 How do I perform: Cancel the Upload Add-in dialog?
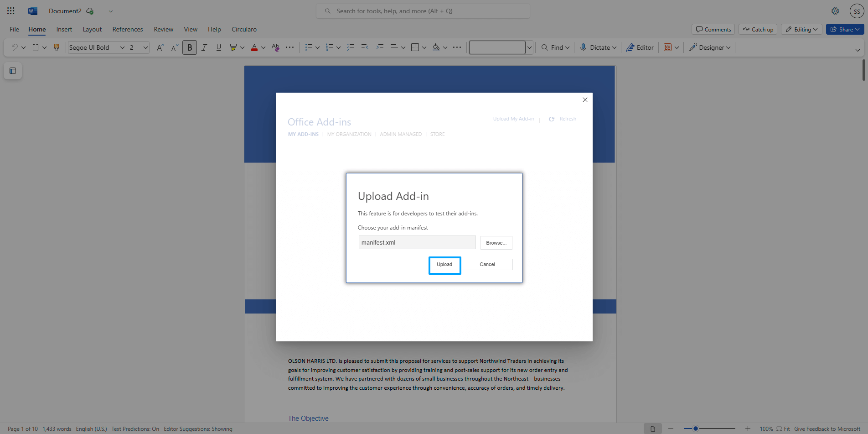click(x=487, y=265)
